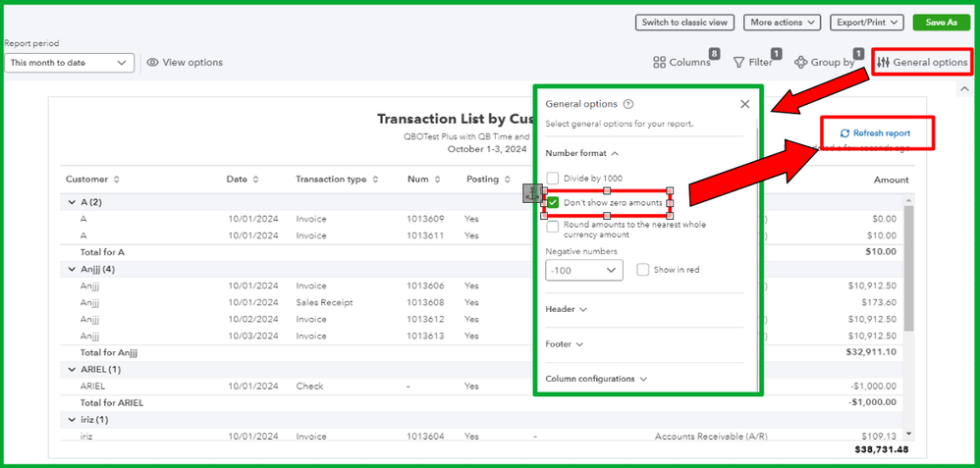This screenshot has width=980, height=468.
Task: Open the Report period dropdown
Action: [69, 63]
